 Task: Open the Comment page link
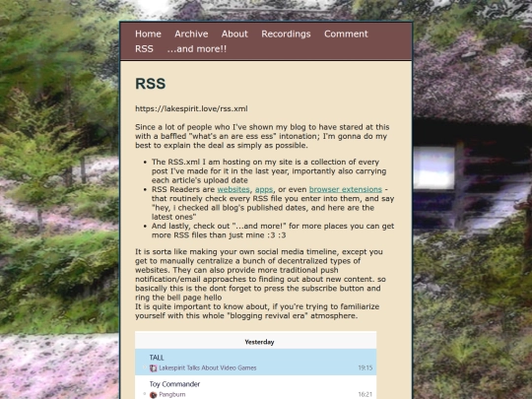click(346, 33)
